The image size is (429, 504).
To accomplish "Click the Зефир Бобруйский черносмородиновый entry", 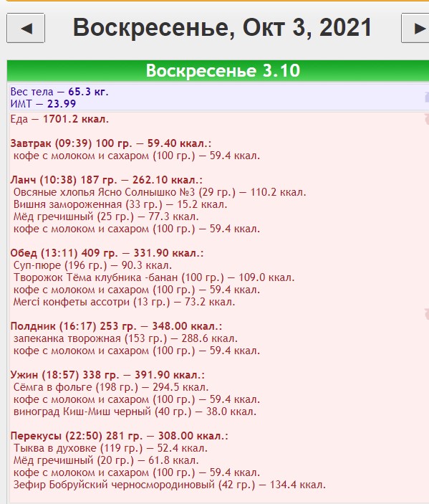I will click(x=170, y=485).
